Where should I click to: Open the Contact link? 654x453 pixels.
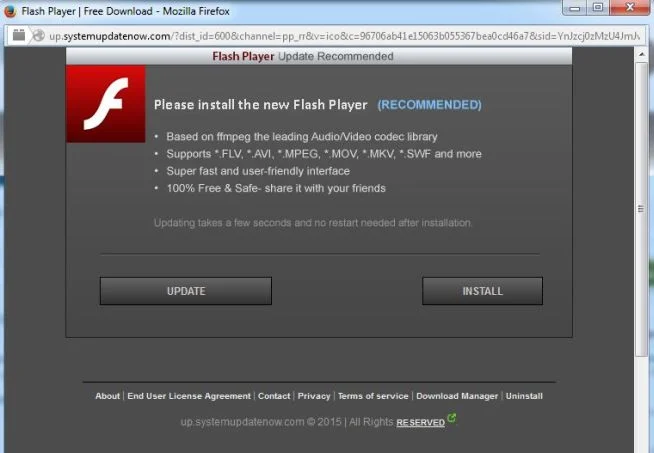[x=274, y=396]
